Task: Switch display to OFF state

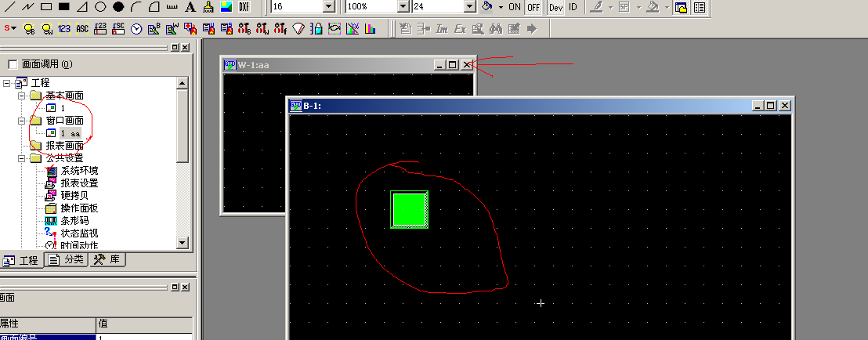Action: (x=533, y=7)
